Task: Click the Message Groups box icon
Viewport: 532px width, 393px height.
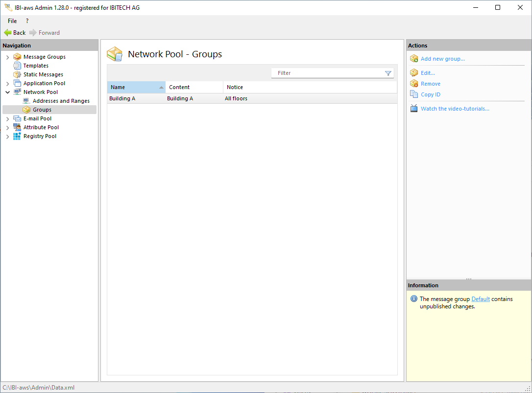Action: click(x=17, y=57)
